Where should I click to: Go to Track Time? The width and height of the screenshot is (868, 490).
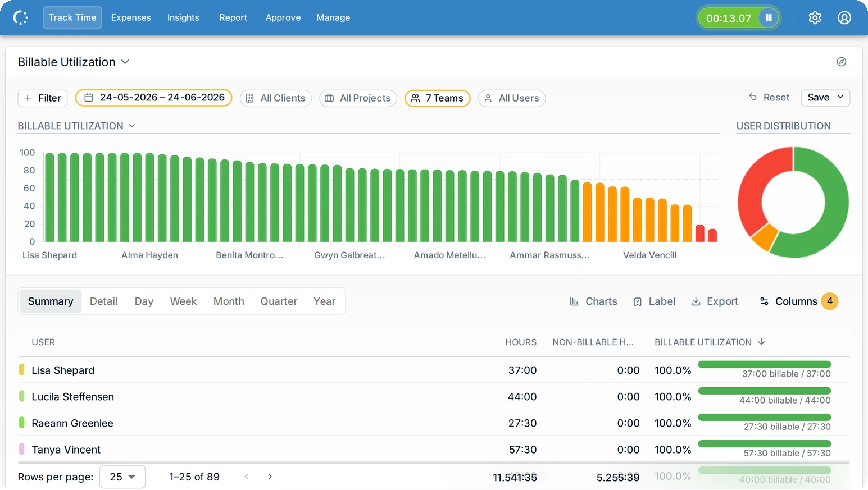[x=72, y=17]
